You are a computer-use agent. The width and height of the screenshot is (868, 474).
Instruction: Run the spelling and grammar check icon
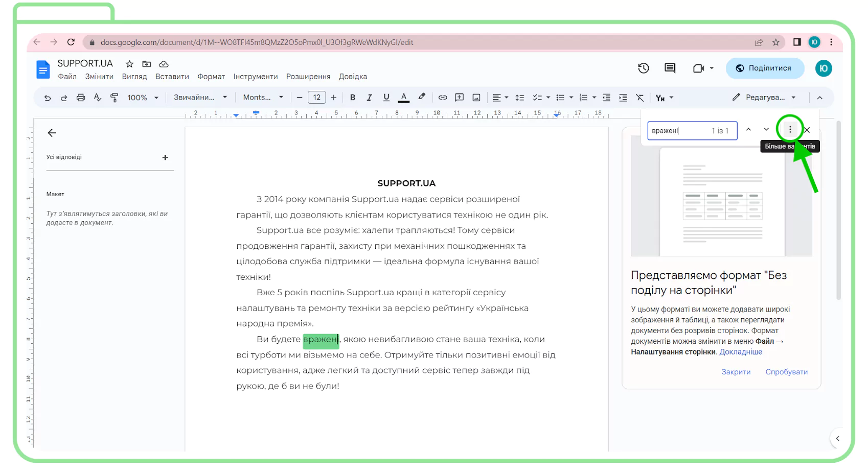pyautogui.click(x=98, y=98)
